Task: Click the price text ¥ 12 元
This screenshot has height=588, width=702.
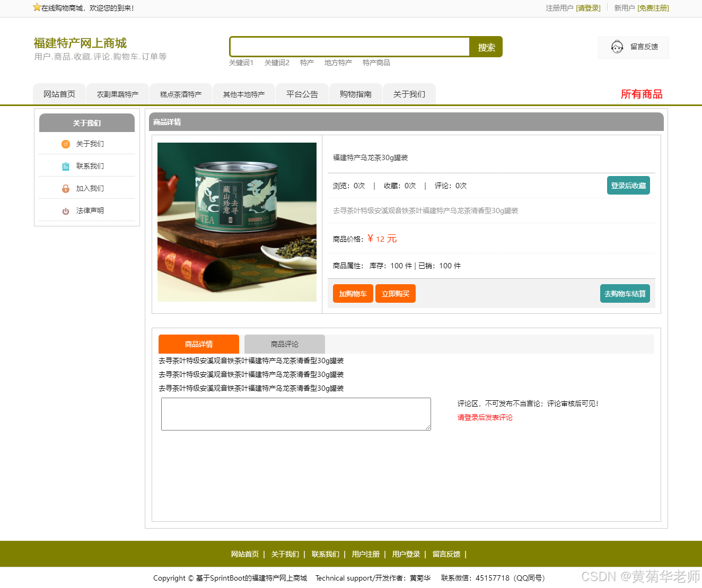Action: [x=382, y=239]
